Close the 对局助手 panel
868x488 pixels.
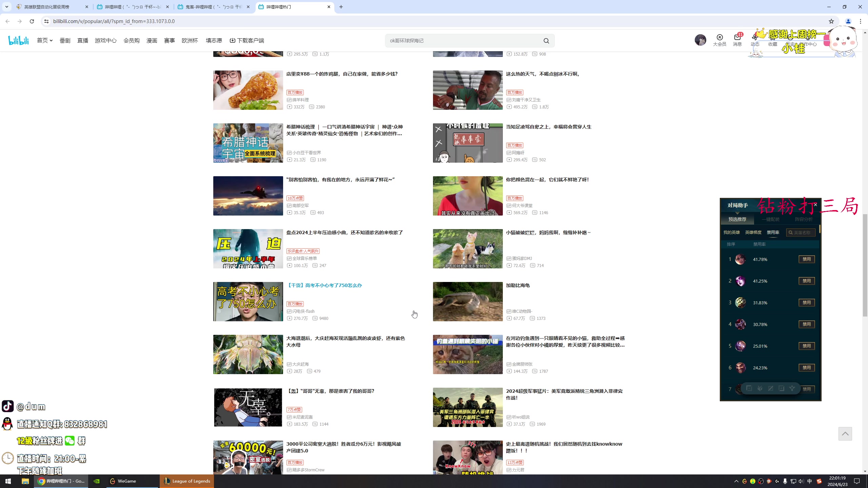[815, 205]
